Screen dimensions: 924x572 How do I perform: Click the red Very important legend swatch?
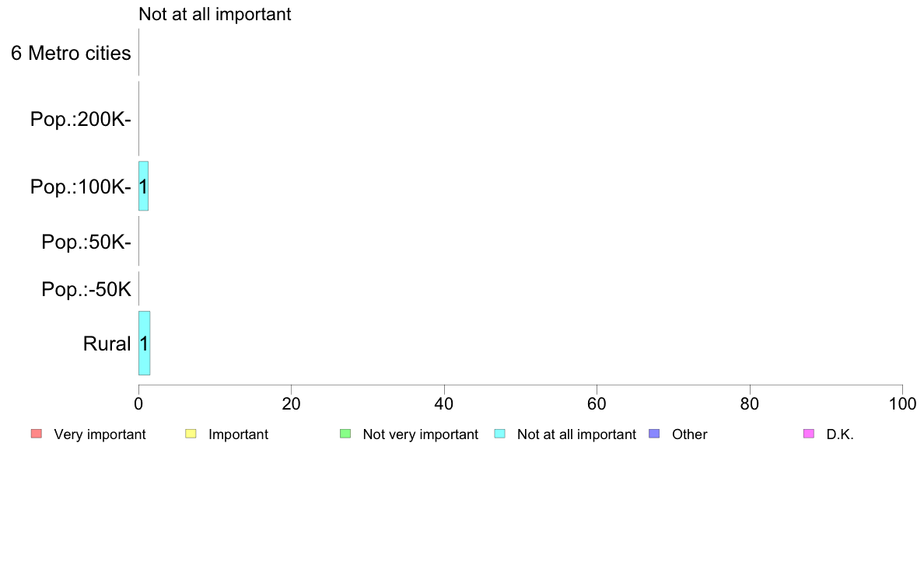pyautogui.click(x=37, y=434)
